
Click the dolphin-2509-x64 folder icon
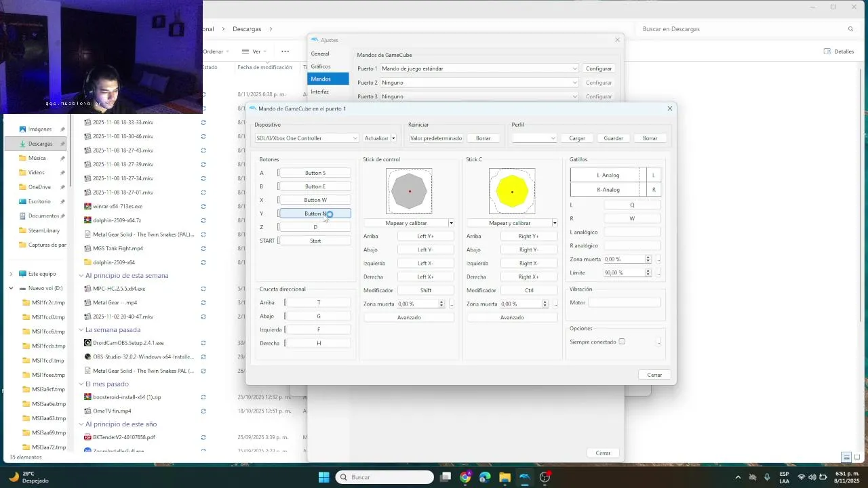(x=87, y=262)
